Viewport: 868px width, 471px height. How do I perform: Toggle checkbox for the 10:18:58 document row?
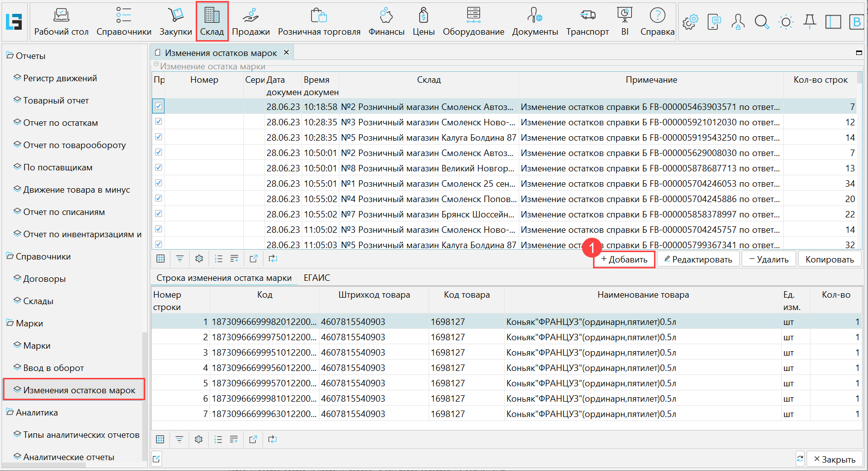tap(159, 106)
